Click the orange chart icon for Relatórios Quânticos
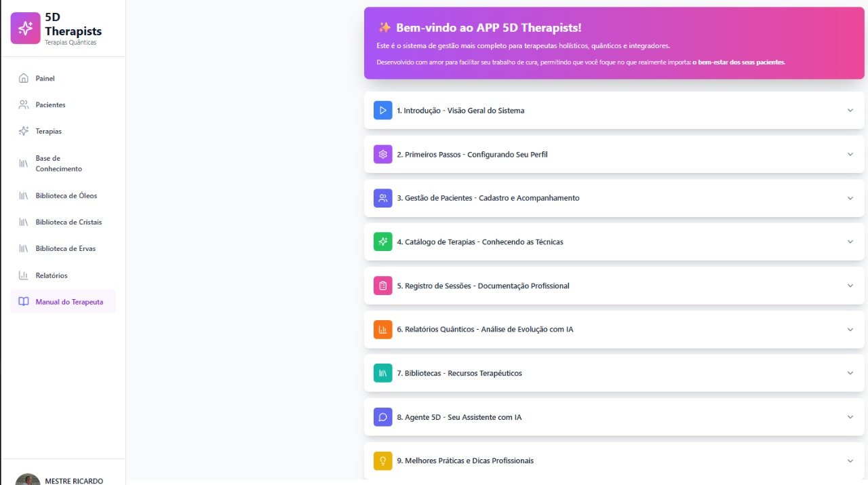Image resolution: width=868 pixels, height=485 pixels. pyautogui.click(x=383, y=330)
